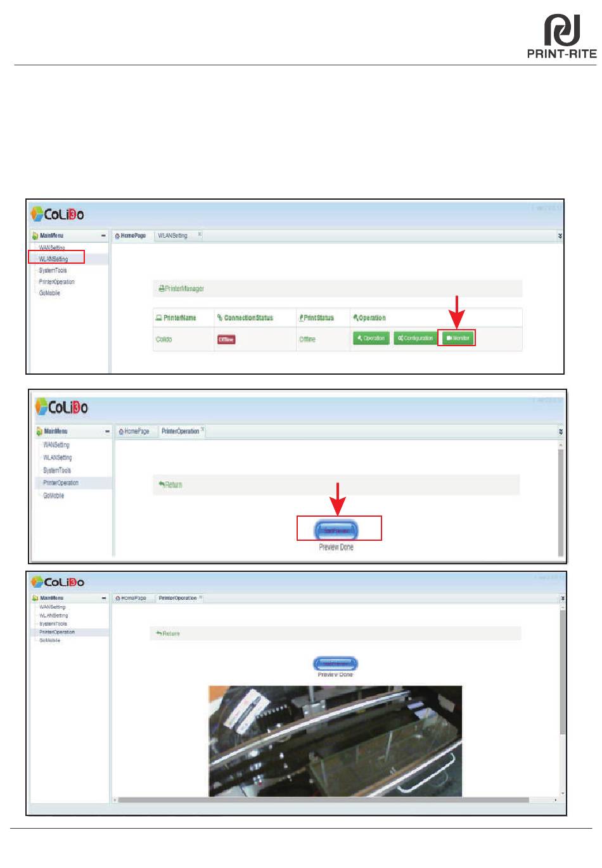Screen dimensions: 602x868
Task: Collapse MainMenu panel in first screenshot
Action: click(x=103, y=236)
